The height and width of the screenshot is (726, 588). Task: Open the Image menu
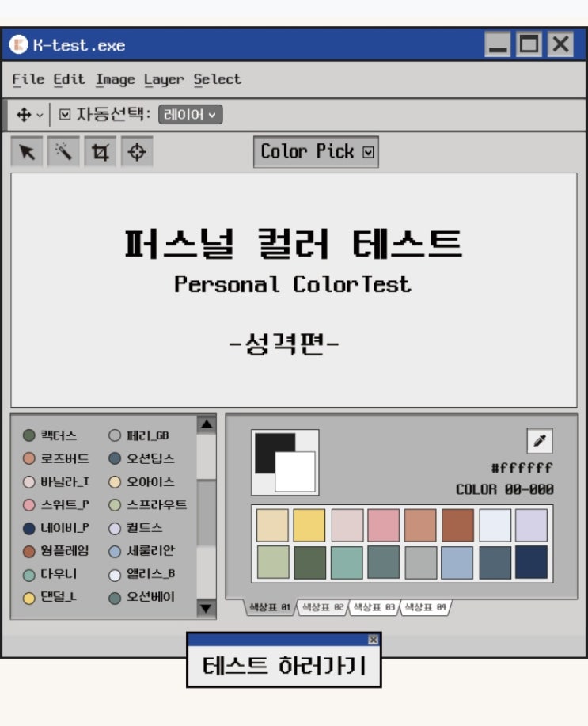tap(116, 80)
